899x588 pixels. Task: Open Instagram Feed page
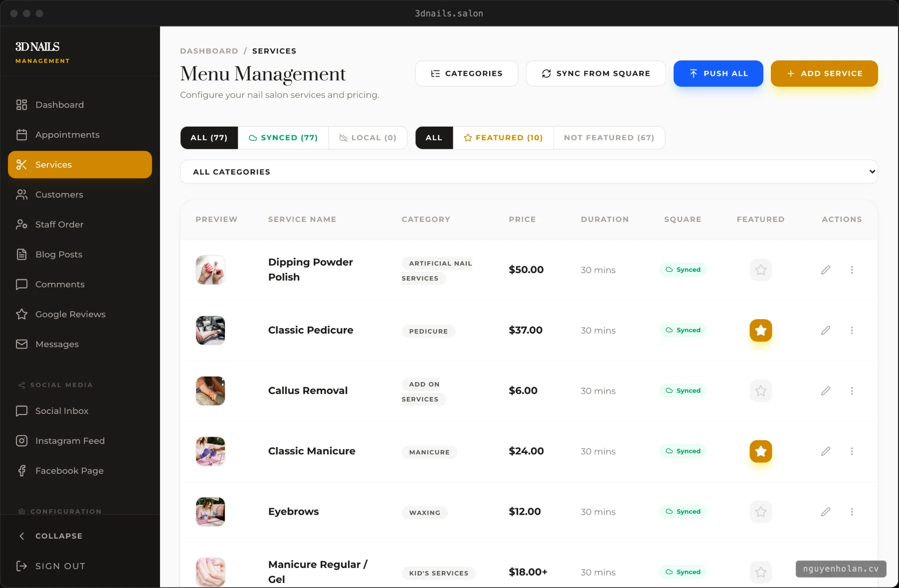(x=80, y=441)
